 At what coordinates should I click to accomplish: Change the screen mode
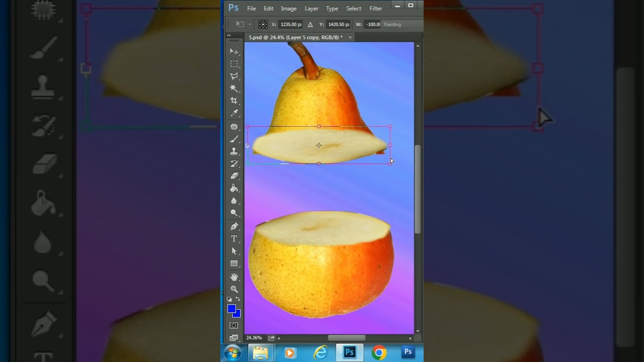click(x=234, y=338)
